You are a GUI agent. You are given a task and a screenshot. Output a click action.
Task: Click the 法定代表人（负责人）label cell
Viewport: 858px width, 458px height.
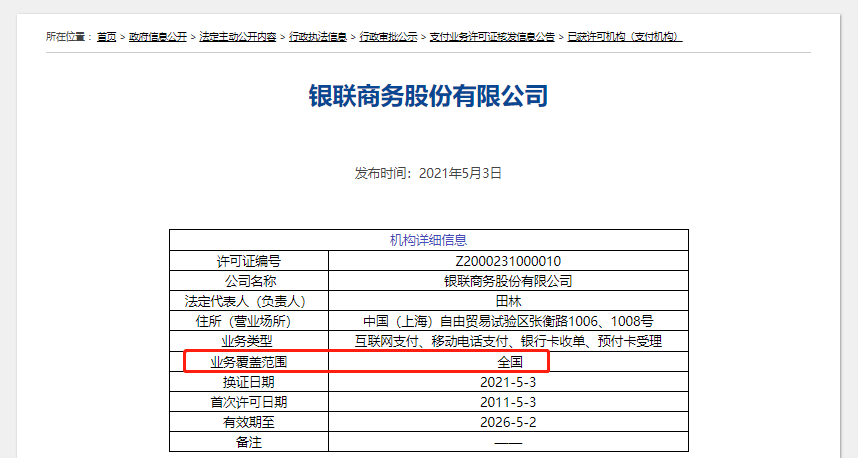point(249,302)
